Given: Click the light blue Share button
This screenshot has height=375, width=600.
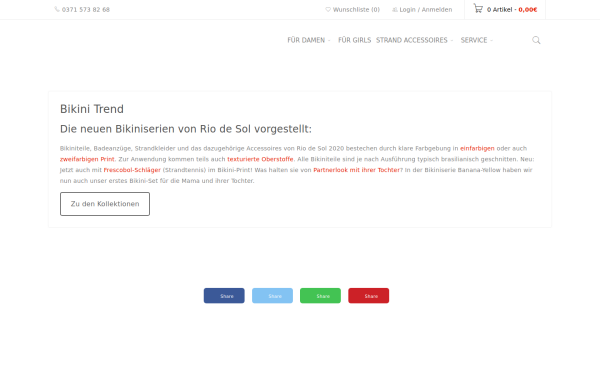Looking at the screenshot, I should pyautogui.click(x=272, y=296).
